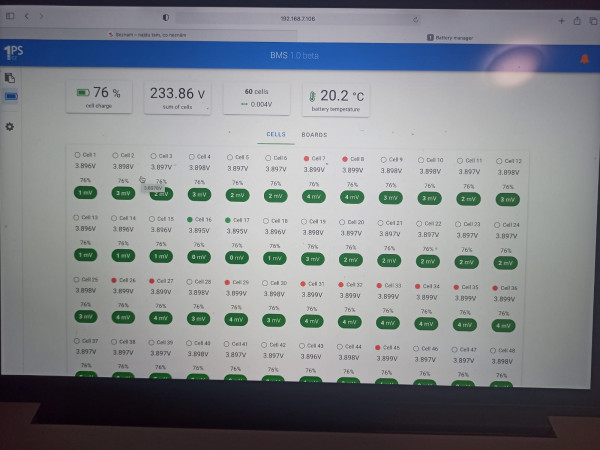Select the green Cell 16 indicator
Viewport: 600px width, 450px height.
pos(189,220)
